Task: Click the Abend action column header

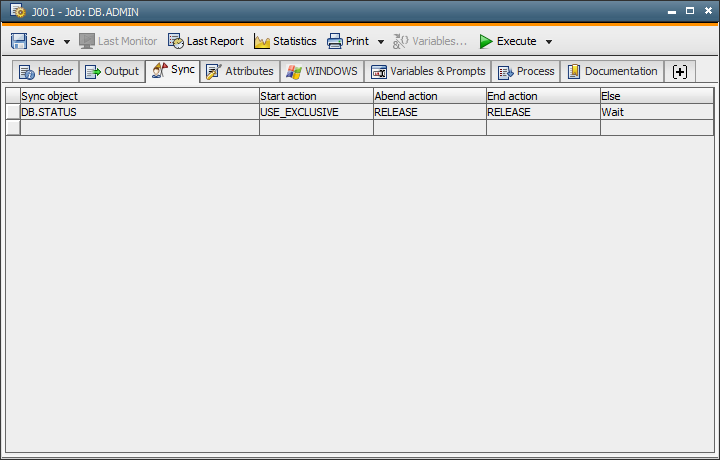Action: tap(430, 96)
